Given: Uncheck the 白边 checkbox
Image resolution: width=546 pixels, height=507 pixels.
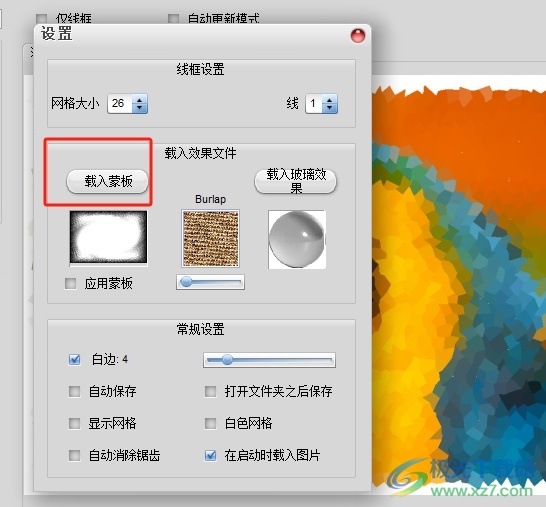Looking at the screenshot, I should pyautogui.click(x=75, y=359).
